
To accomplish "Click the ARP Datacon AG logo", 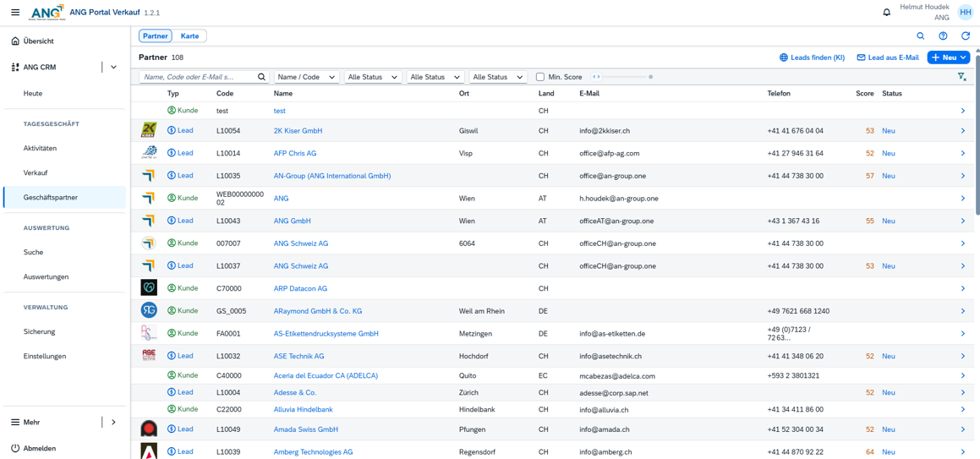I will click(149, 288).
